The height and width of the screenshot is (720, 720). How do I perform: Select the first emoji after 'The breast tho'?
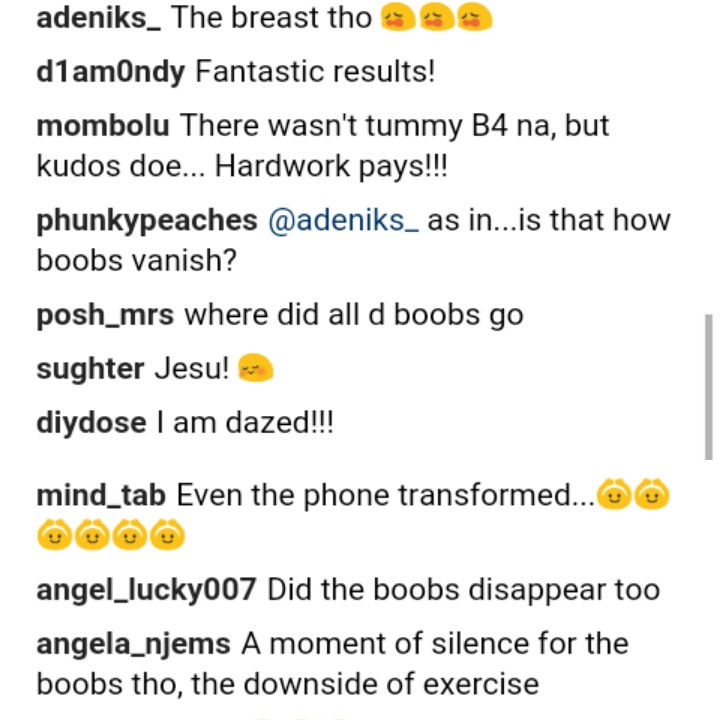tap(398, 19)
